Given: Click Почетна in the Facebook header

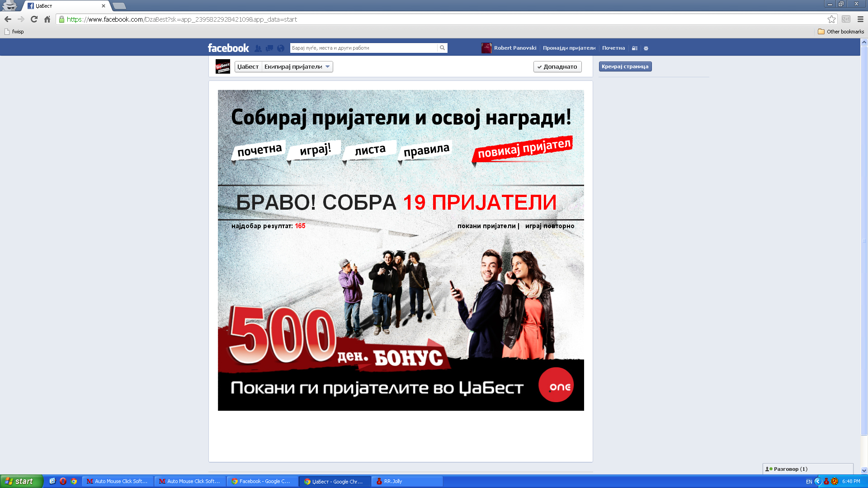Looking at the screenshot, I should [613, 48].
